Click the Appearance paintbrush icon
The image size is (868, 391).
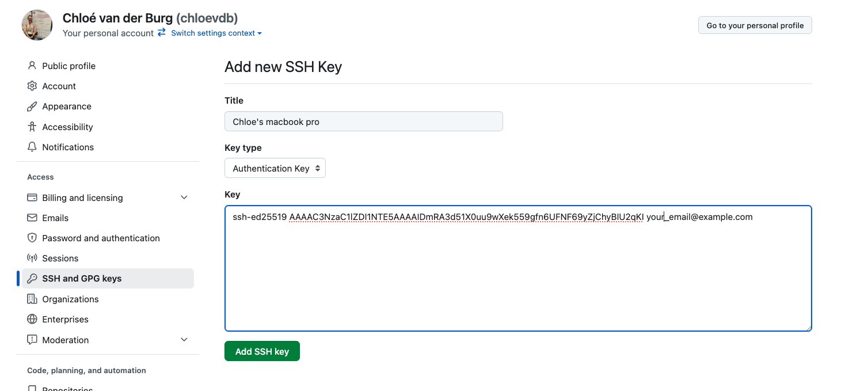(x=32, y=107)
